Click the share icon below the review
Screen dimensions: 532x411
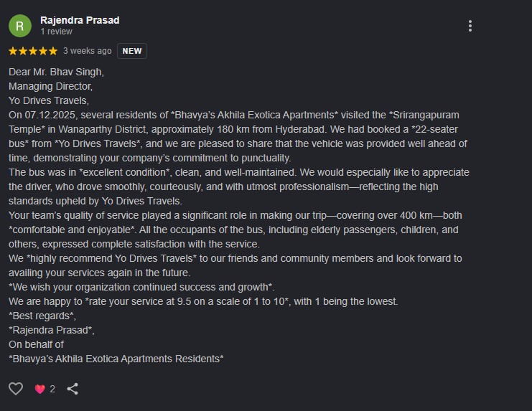[73, 389]
